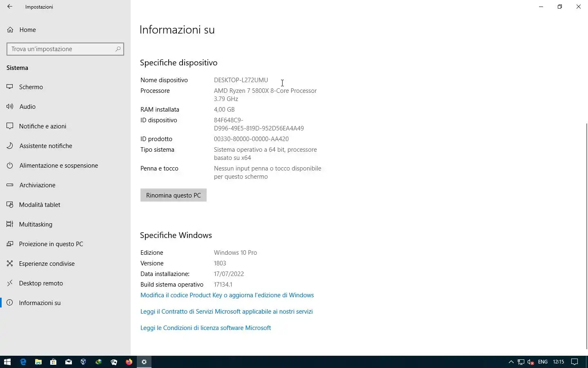Open Alimentazione e sospensione settings
The height and width of the screenshot is (368, 588).
tap(65, 166)
